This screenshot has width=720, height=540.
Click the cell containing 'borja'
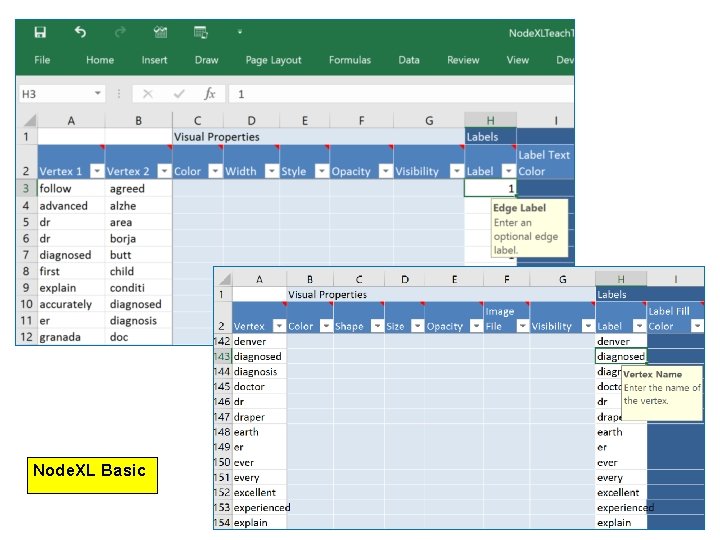(139, 239)
